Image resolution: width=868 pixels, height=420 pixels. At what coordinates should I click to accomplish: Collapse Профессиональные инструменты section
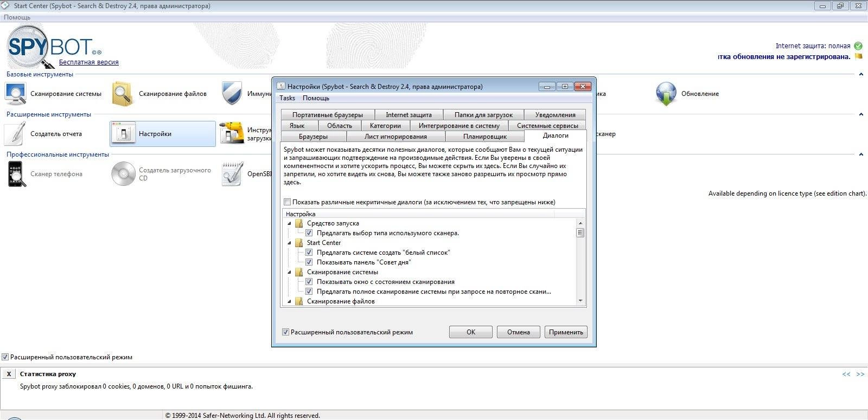pyautogui.click(x=861, y=154)
